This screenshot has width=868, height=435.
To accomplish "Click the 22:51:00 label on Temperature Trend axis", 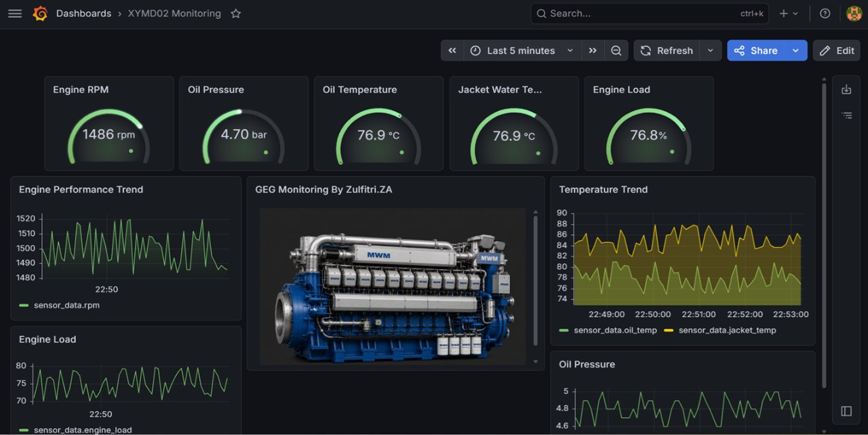I will pyautogui.click(x=698, y=314).
